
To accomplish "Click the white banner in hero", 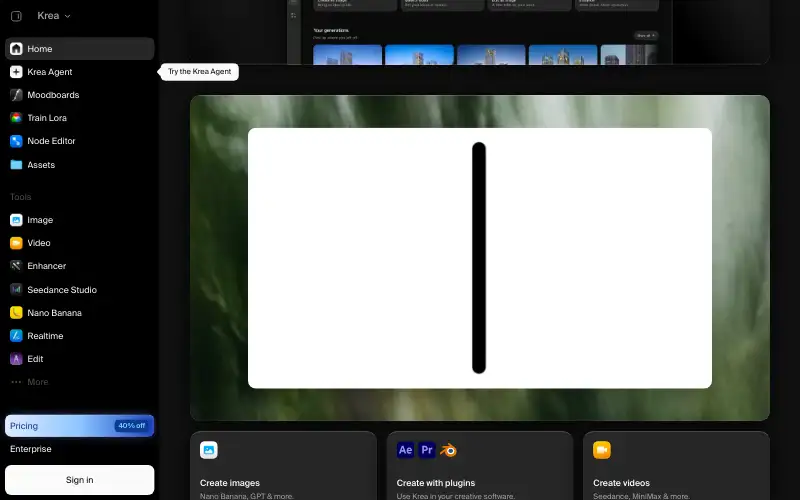I will coord(480,258).
